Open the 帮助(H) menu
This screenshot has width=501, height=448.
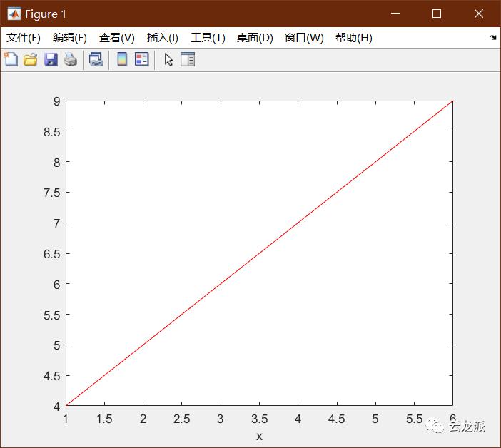tap(354, 38)
